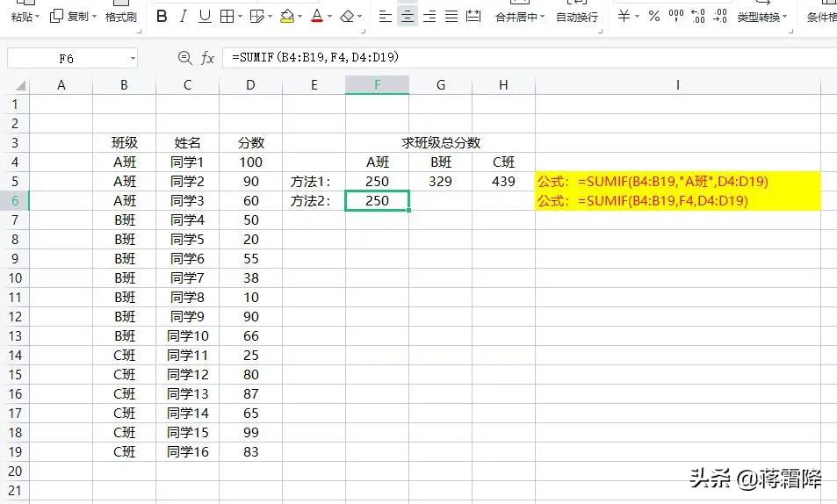This screenshot has height=504, width=837.
Task: Click cell containing 同学1
Action: click(x=187, y=162)
